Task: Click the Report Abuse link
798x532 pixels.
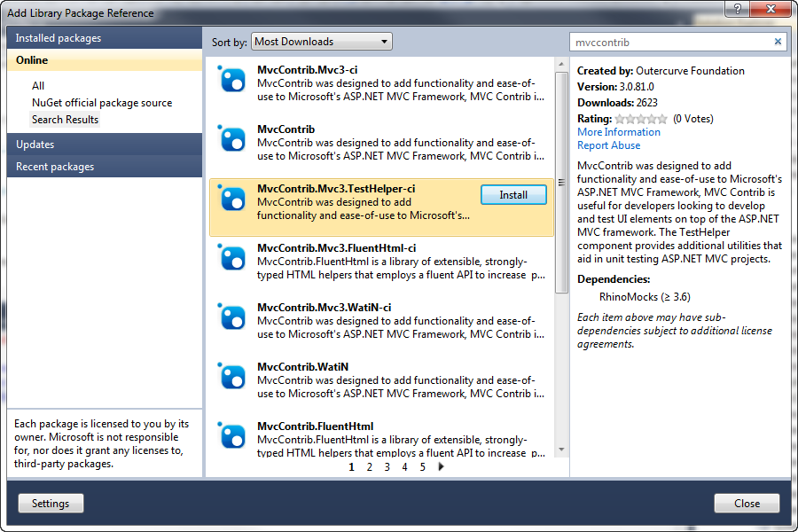Action: click(x=608, y=145)
